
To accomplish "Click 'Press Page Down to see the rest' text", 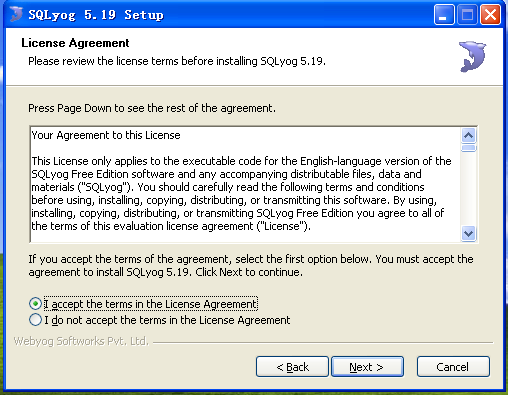I will tap(152, 108).
